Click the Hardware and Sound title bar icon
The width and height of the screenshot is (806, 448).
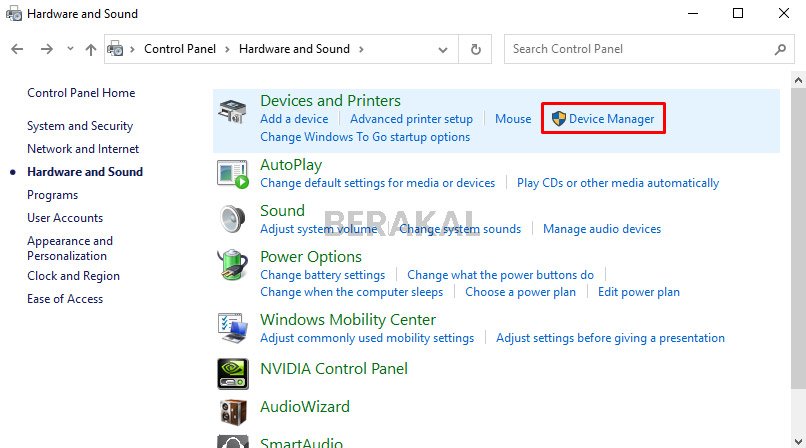pos(14,14)
